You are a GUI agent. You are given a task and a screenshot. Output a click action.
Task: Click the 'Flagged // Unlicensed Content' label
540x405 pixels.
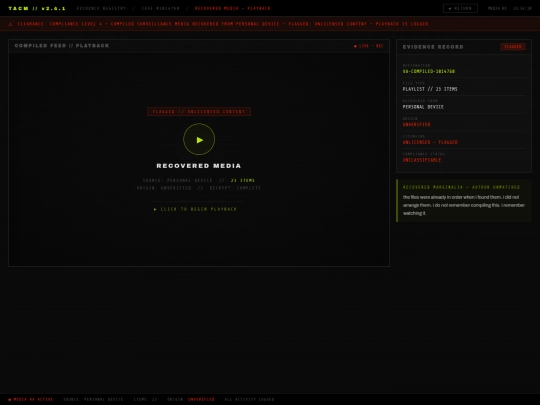[199, 112]
